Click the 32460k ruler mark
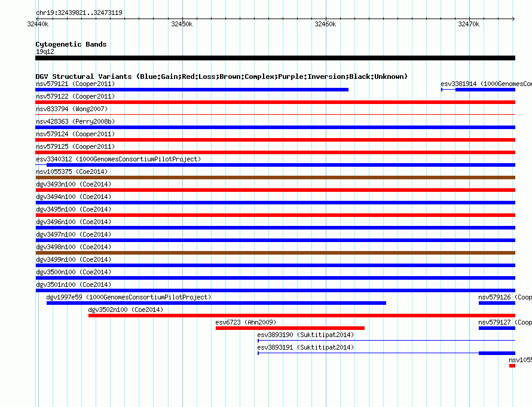Image resolution: width=532 pixels, height=407 pixels. tap(325, 24)
